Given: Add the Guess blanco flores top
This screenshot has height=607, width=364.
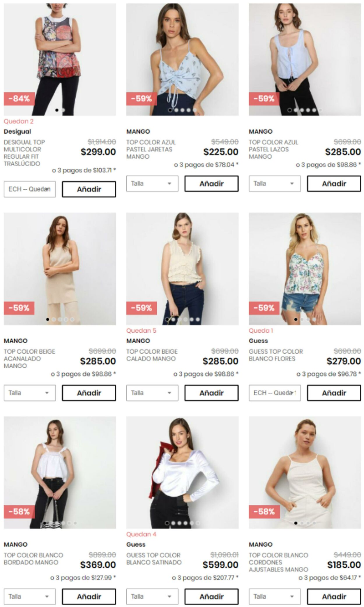Looking at the screenshot, I should (334, 393).
